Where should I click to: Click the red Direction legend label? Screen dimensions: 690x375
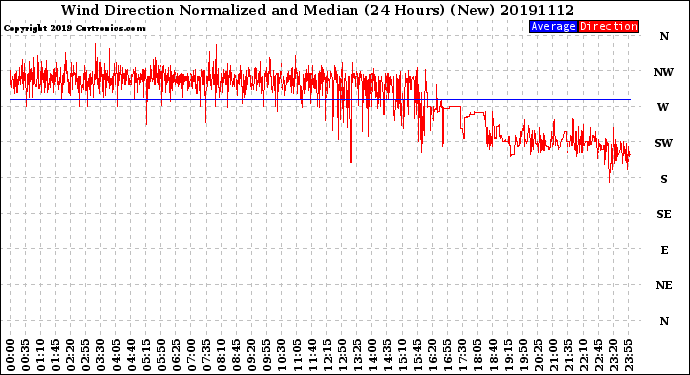pos(608,26)
